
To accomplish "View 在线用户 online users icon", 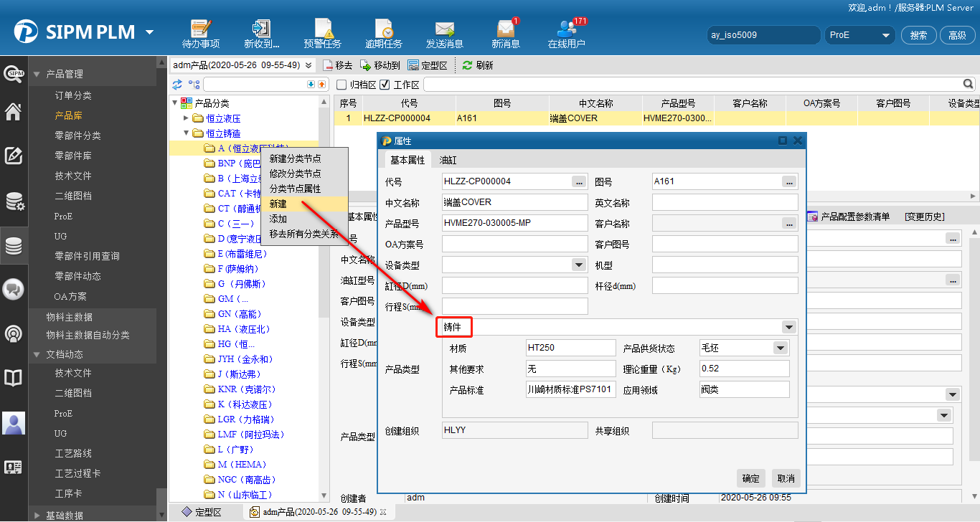I will 566,34.
